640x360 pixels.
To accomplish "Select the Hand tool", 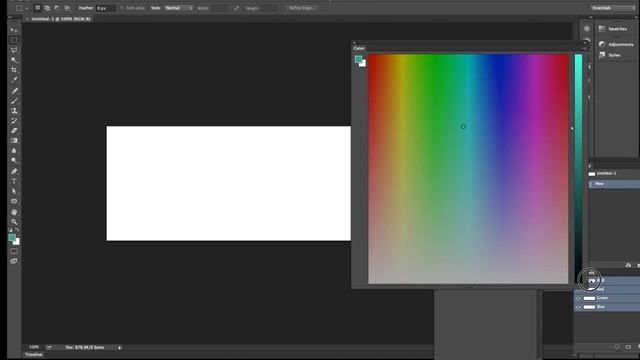I will tap(14, 212).
